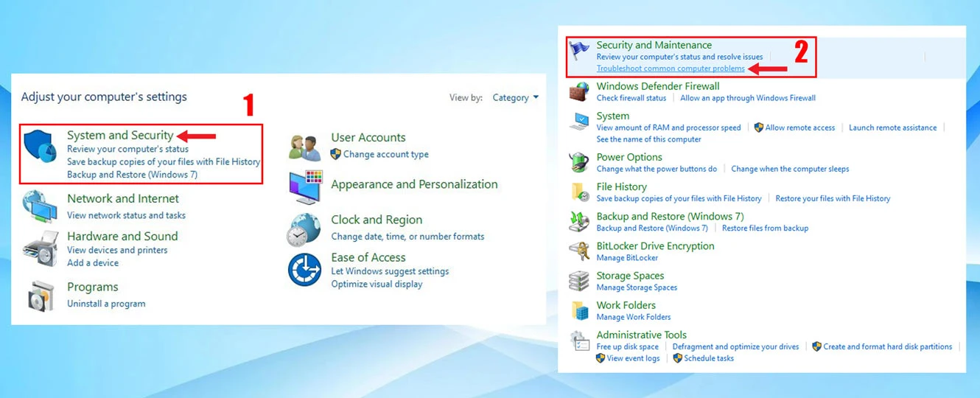This screenshot has width=980, height=398.
Task: Click Create and format hard disk partitions
Action: point(888,346)
